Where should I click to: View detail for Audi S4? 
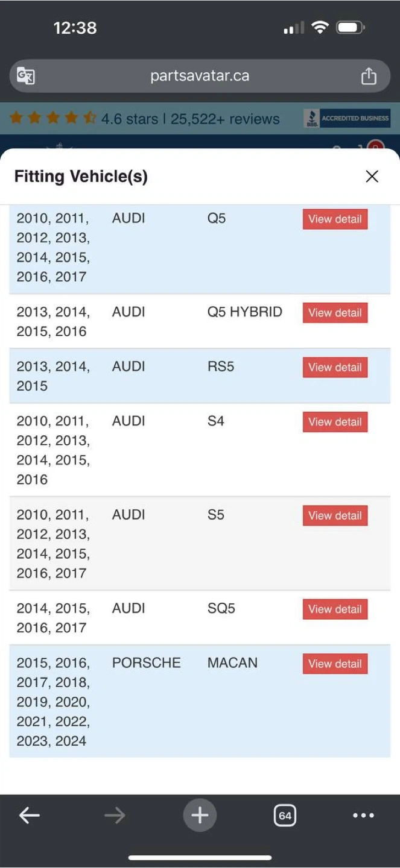(x=335, y=422)
